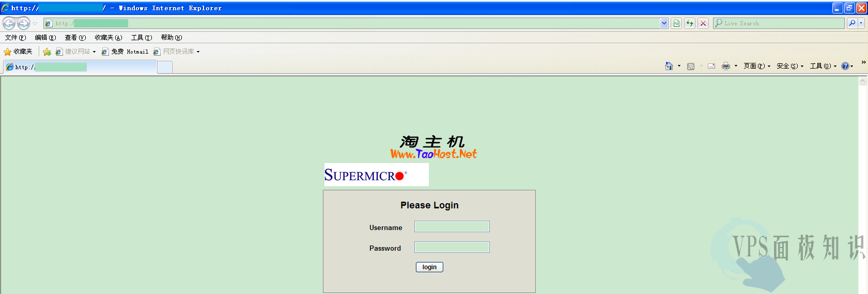
Task: Click the blue Help question mark icon
Action: [845, 66]
